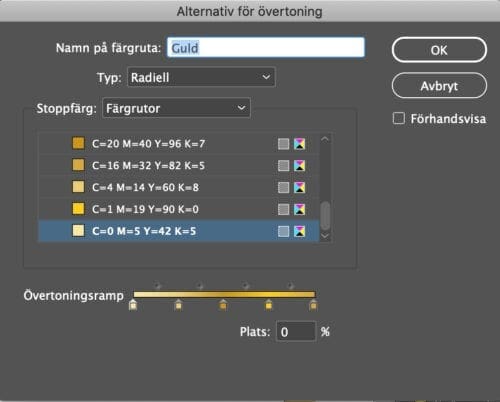The height and width of the screenshot is (402, 500).
Task: Select the last gradient stop on the ramp
Action: pos(313,305)
